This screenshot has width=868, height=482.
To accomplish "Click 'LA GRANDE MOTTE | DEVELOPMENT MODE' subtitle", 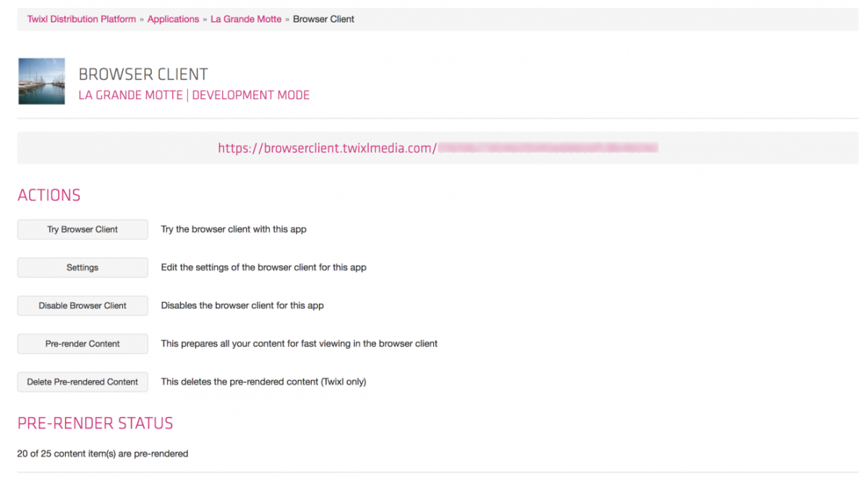I will click(194, 95).
